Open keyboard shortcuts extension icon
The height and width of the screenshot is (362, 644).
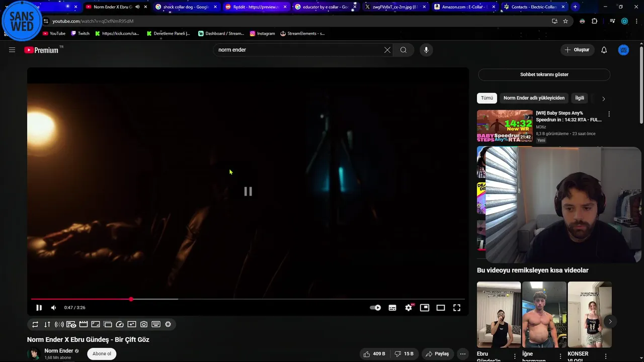(156, 324)
